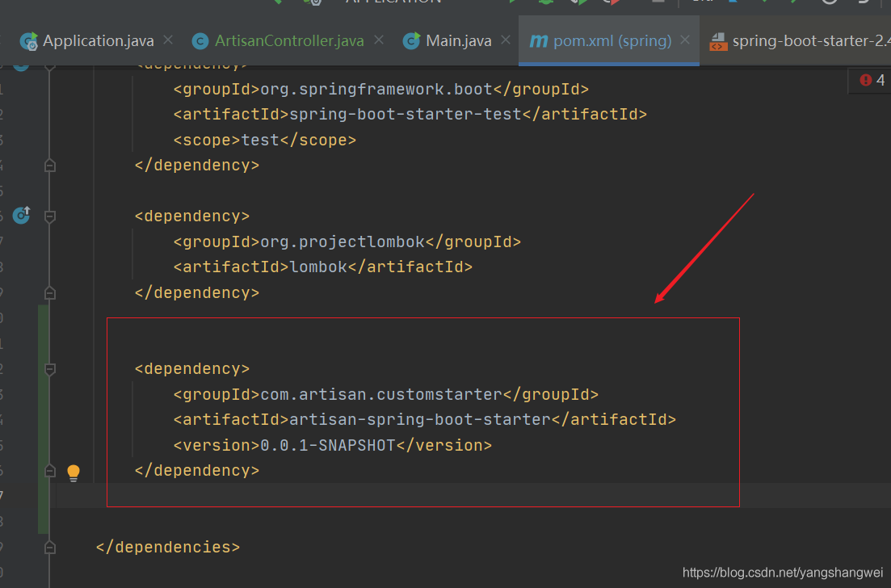
Task: Open the ArtisanController.java tab
Action: click(288, 40)
